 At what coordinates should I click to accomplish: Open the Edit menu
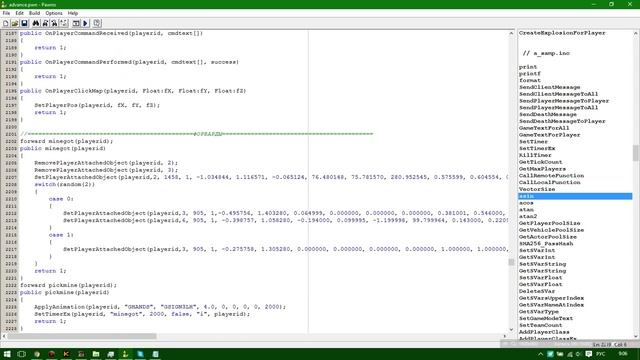(x=19, y=13)
